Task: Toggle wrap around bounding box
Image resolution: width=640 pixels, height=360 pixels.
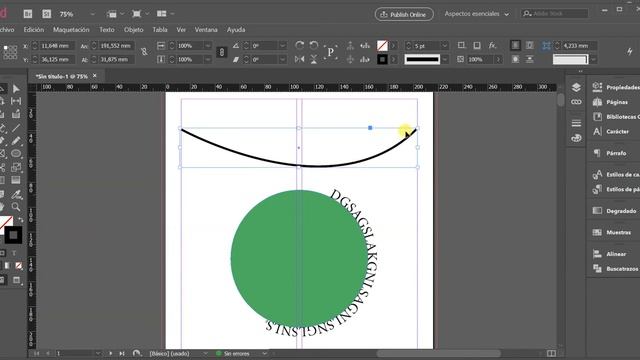Action: [x=530, y=45]
